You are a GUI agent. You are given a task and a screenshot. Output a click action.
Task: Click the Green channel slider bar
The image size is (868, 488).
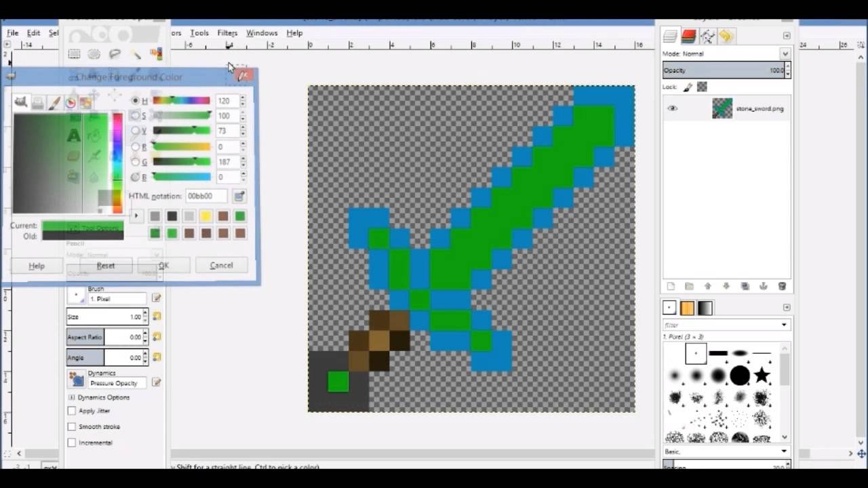coord(181,162)
